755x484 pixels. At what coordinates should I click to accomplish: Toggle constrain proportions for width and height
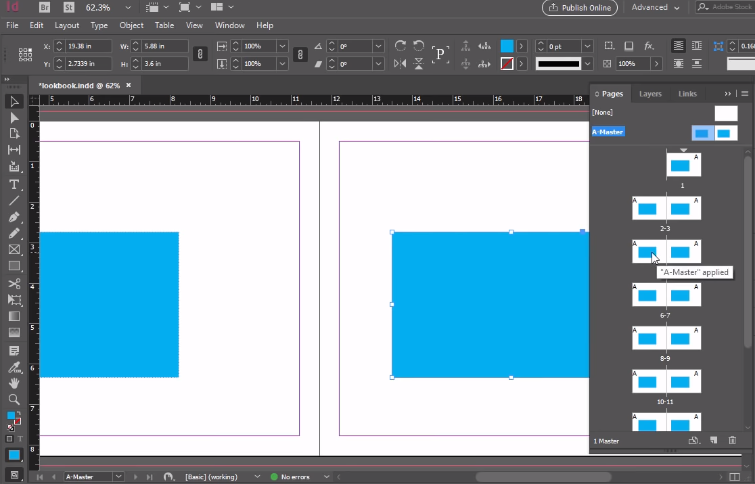[200, 54]
